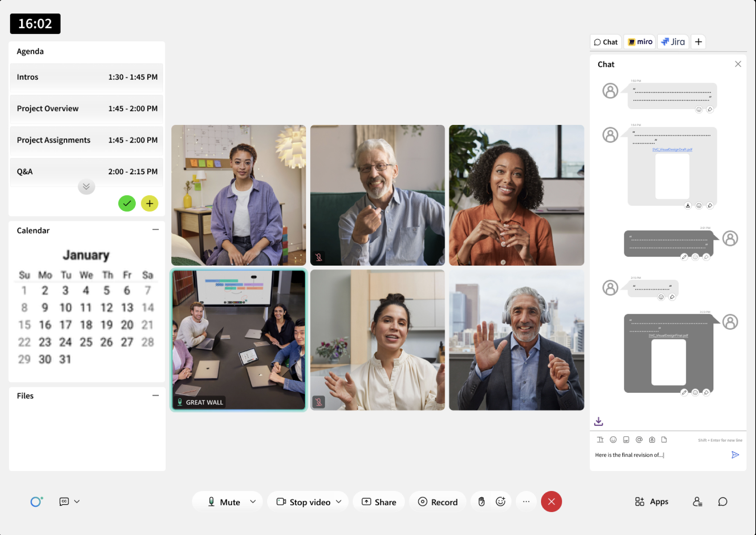The height and width of the screenshot is (535, 756).
Task: Open the Jira tab
Action: coord(673,42)
